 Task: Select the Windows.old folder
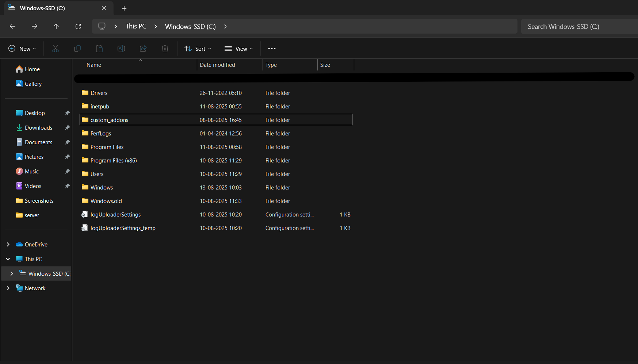(106, 201)
